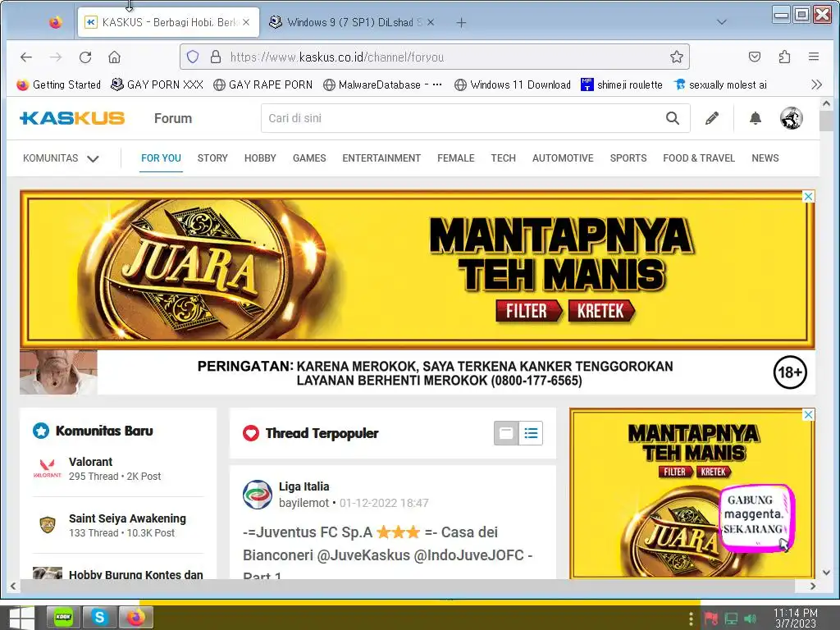Click the Juara Teh Manis banner ad
This screenshot has height=630, width=840.
tap(418, 269)
